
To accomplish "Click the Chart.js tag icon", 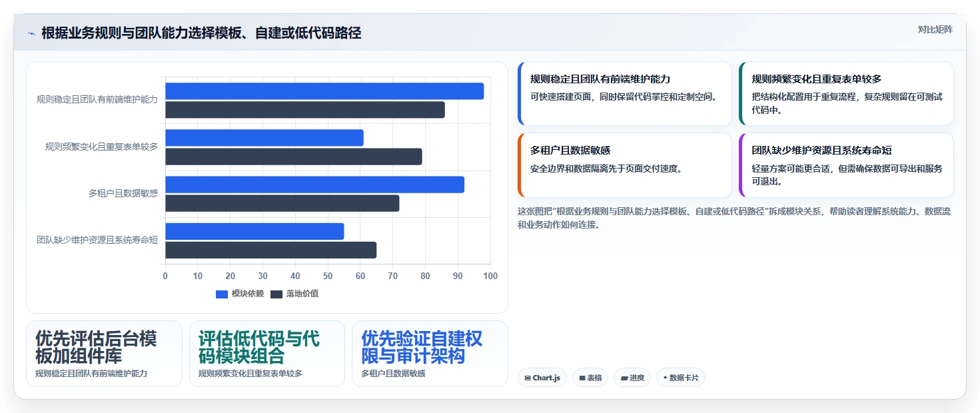I will [x=528, y=378].
